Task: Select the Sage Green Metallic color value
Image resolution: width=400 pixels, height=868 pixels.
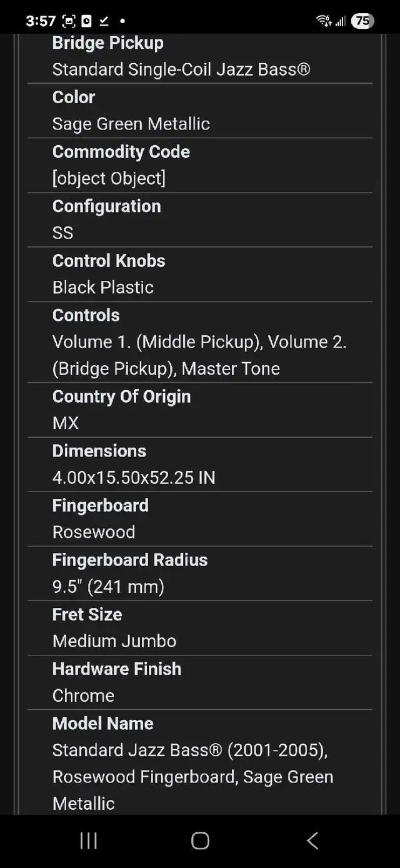Action: coord(131,124)
